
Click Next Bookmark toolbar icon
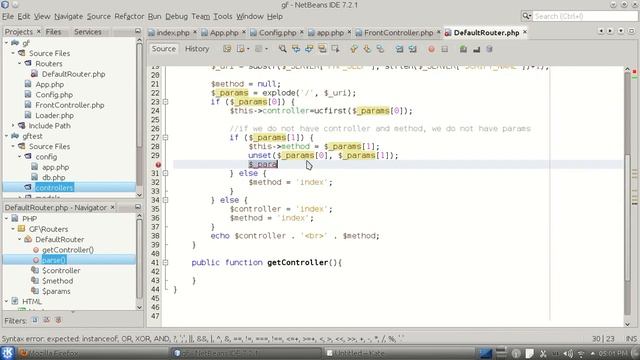[367, 49]
